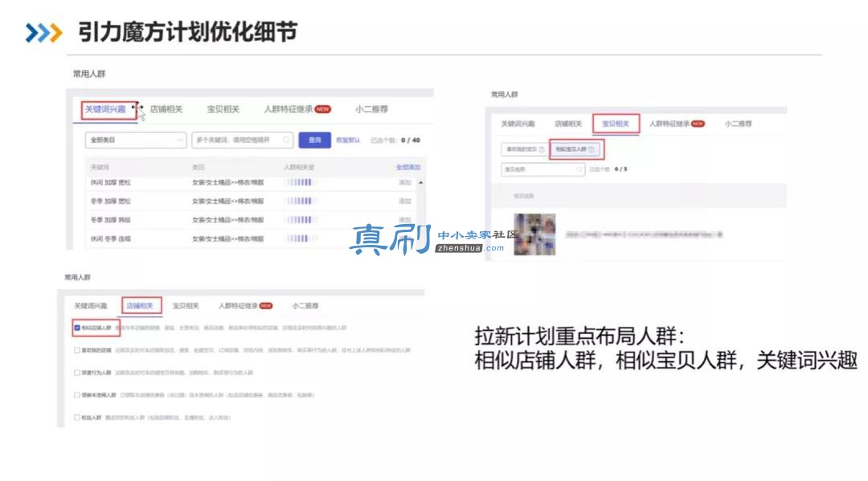Screen dimensions: 868x481
Task: Click the scroll-up arrow of the keyword list
Action: (x=420, y=182)
